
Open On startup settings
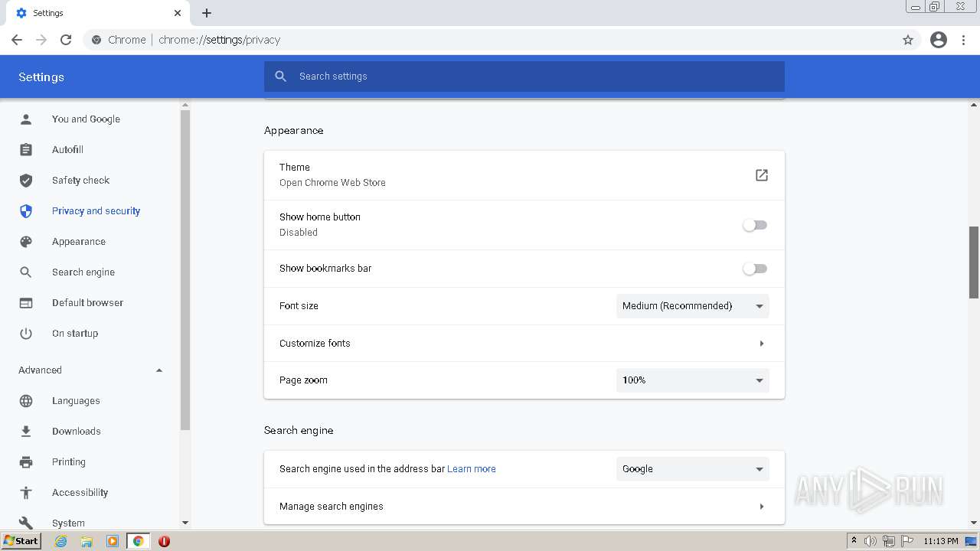click(x=75, y=334)
